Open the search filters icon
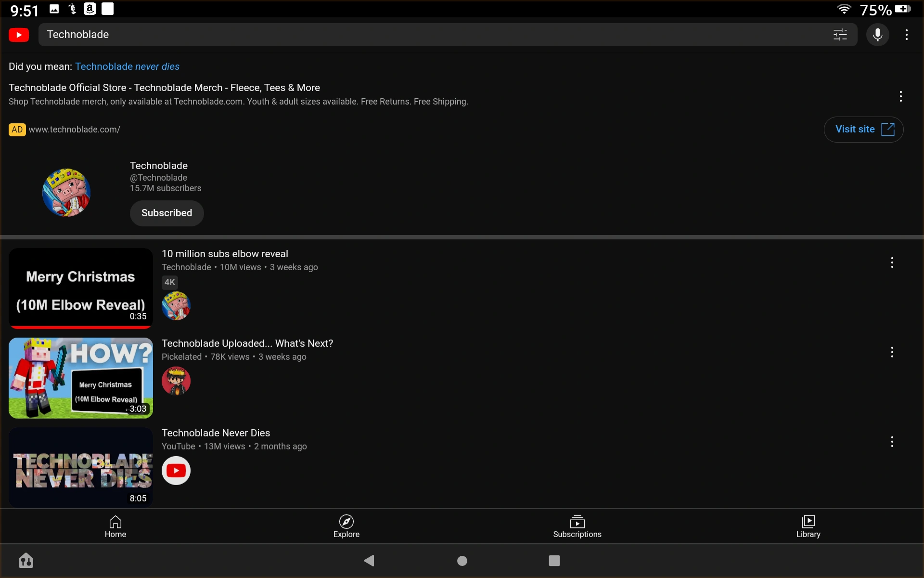Viewport: 924px width, 578px height. (840, 35)
